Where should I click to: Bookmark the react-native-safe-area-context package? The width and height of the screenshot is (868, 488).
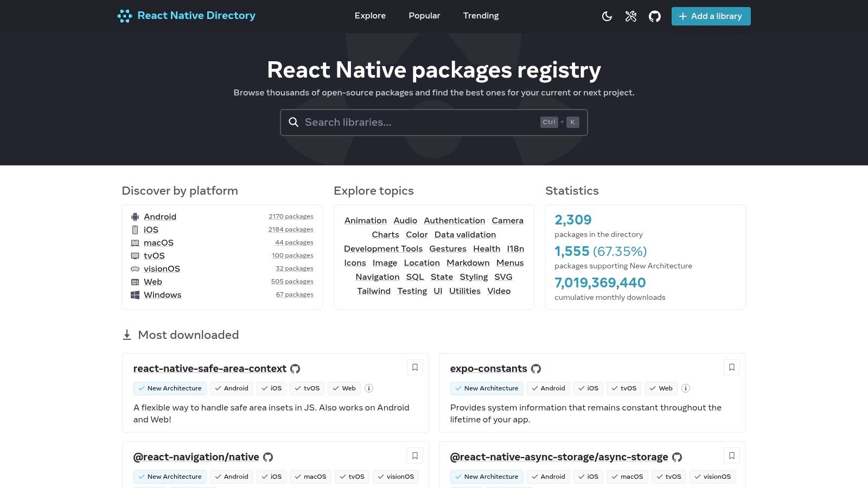(x=415, y=367)
